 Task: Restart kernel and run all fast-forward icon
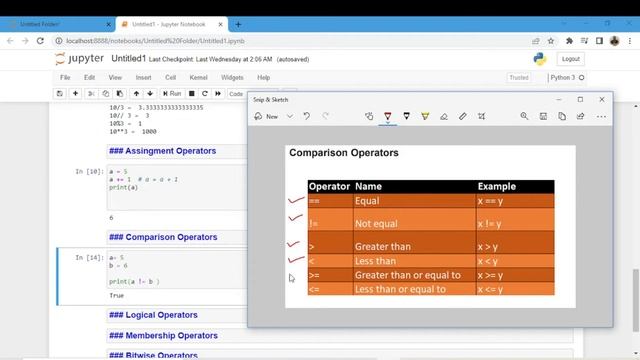coord(218,93)
